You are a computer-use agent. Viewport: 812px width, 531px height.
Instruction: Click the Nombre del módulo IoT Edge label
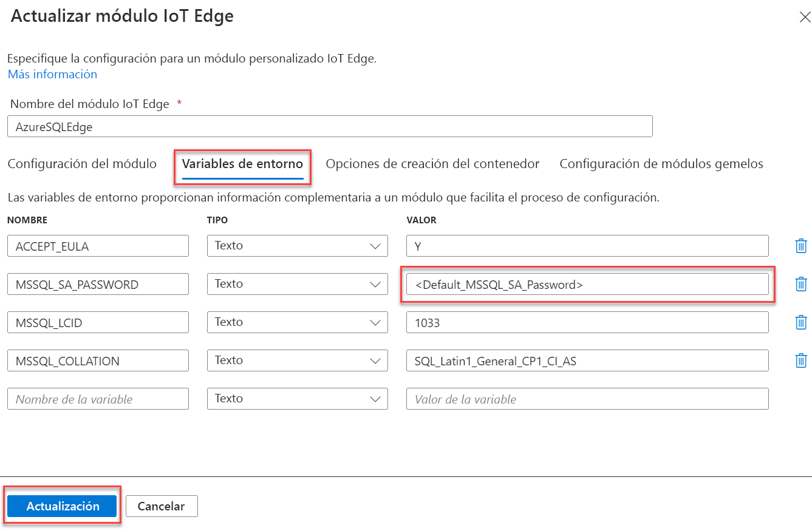pyautogui.click(x=90, y=104)
